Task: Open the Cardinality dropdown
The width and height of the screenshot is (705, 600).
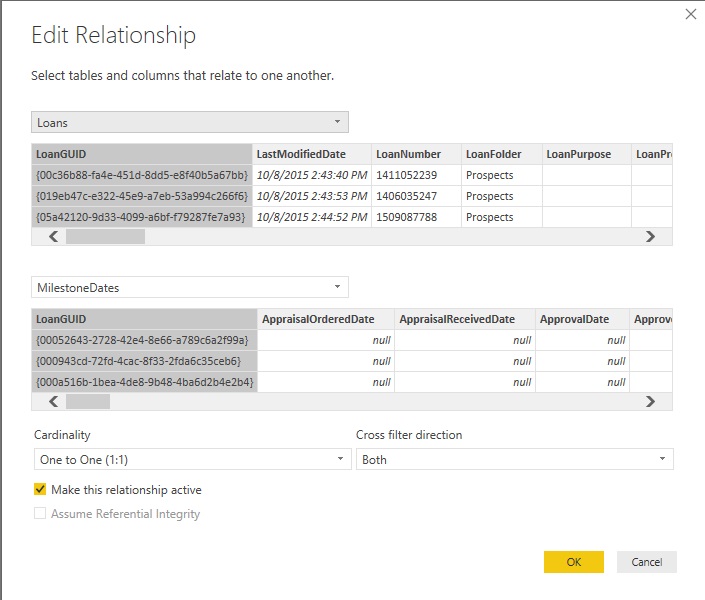Action: pyautogui.click(x=192, y=459)
